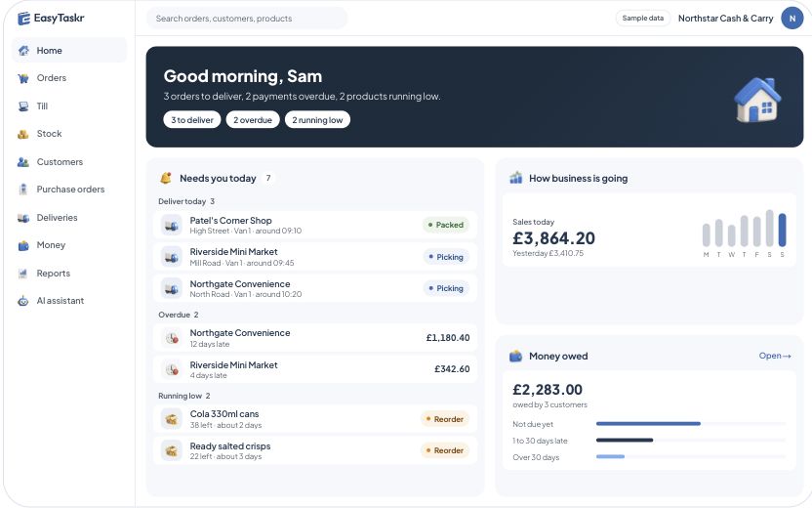
Task: Click truck icon on Northgate Convenience delivery row
Action: point(172,288)
